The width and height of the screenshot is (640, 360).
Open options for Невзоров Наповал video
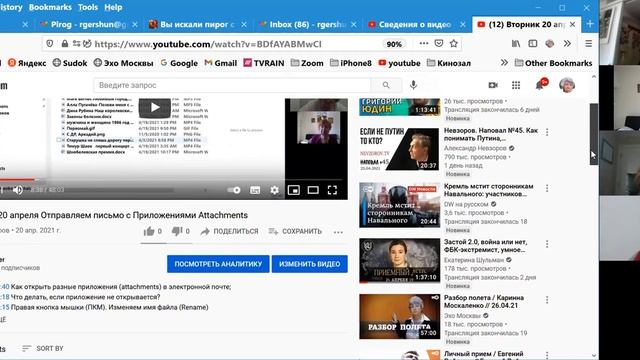tap(547, 132)
